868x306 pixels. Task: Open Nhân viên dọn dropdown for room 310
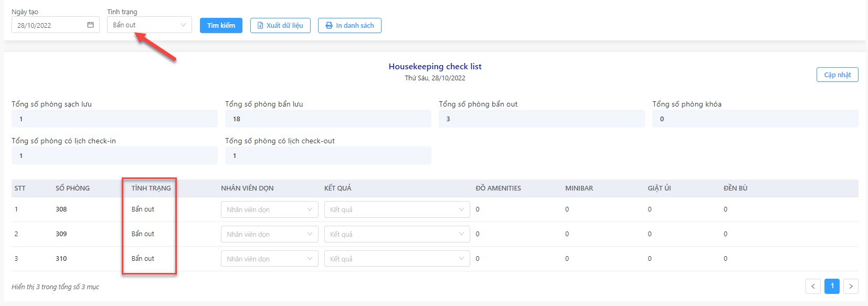(x=270, y=259)
